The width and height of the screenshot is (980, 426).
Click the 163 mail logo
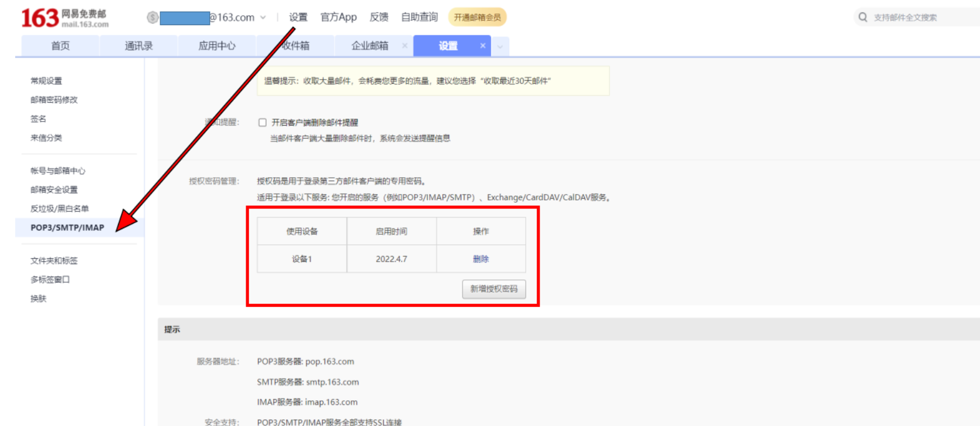[x=64, y=18]
